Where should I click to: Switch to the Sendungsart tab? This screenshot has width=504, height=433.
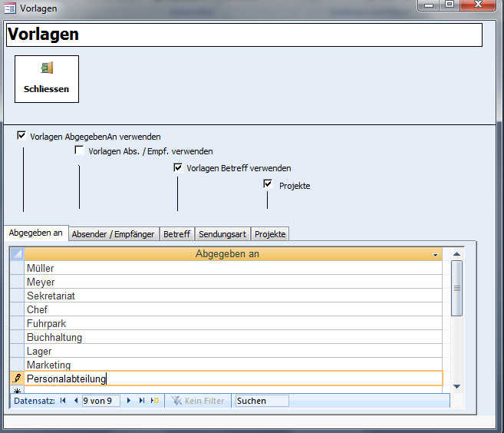[x=222, y=234]
